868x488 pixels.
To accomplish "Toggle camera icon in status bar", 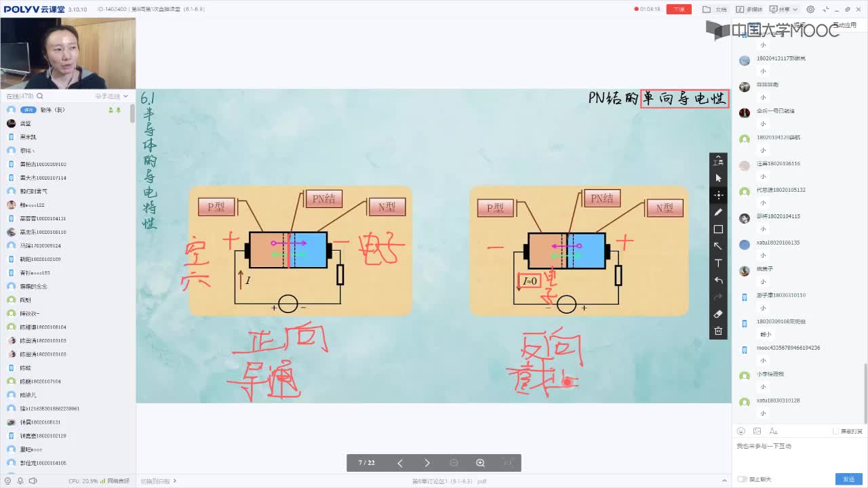I will pos(9,481).
